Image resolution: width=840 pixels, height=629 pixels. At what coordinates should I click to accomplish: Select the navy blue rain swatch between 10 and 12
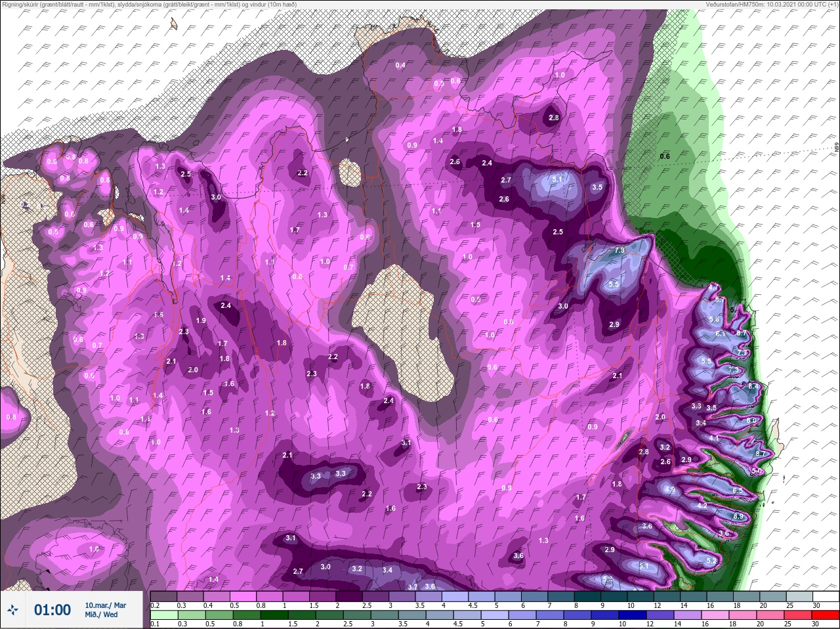point(634,615)
